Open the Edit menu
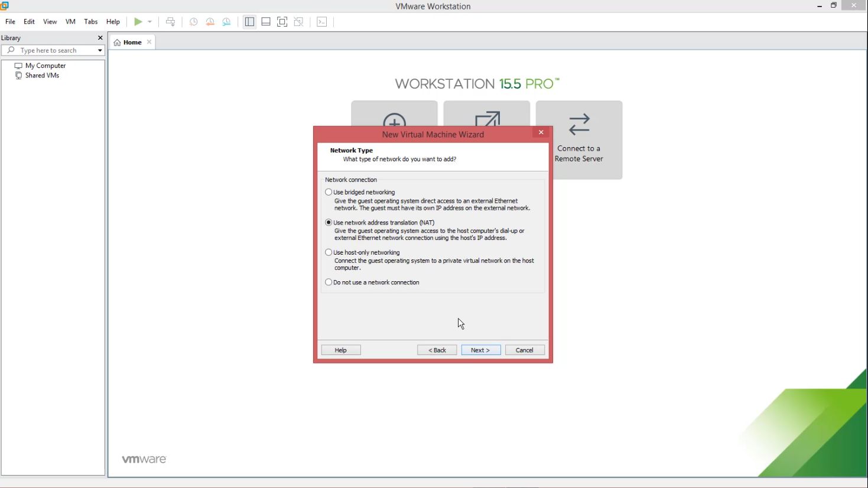 [x=29, y=22]
